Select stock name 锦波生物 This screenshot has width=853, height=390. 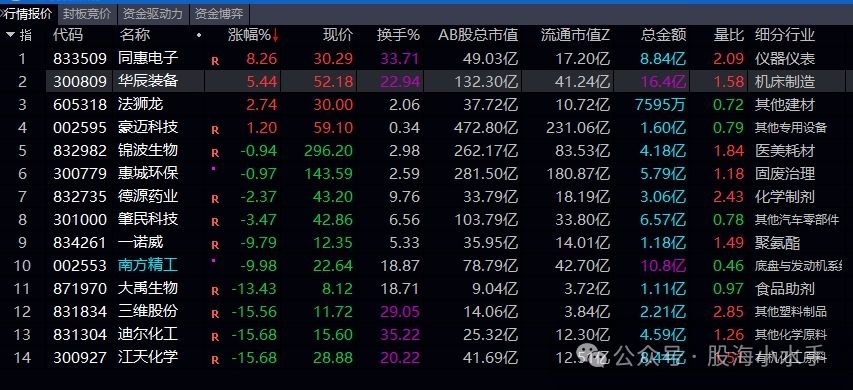pyautogui.click(x=148, y=150)
